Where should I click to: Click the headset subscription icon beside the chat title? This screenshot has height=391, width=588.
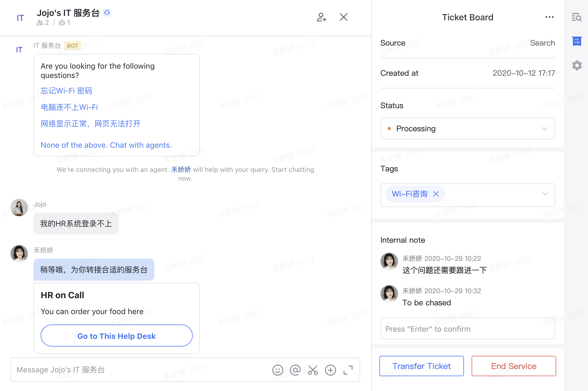(x=107, y=12)
